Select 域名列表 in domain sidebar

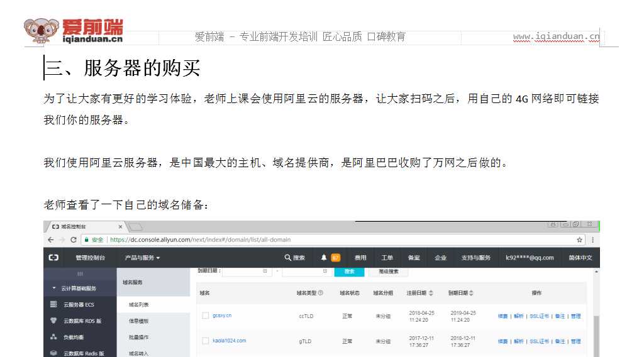pyautogui.click(x=139, y=304)
